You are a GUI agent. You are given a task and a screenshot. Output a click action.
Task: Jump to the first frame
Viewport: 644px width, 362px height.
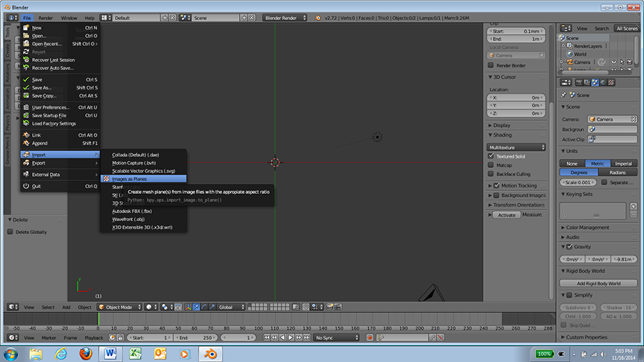[267, 338]
